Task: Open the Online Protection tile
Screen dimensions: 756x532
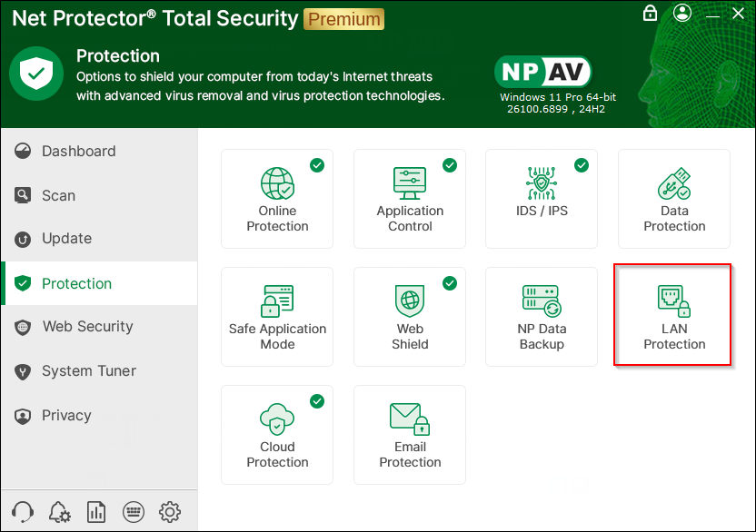Action: 277,199
